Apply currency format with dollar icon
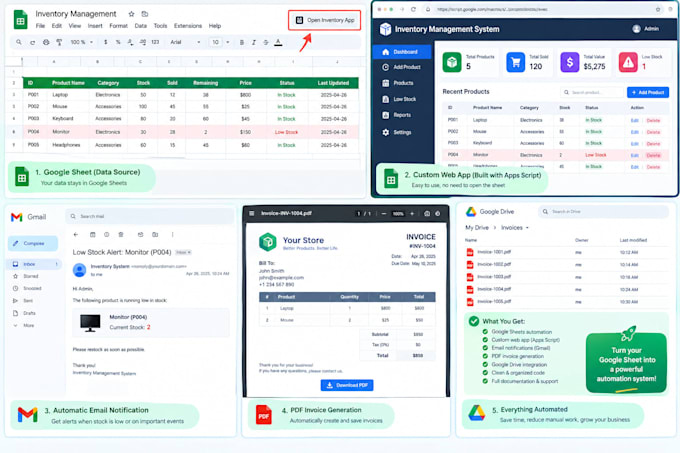This screenshot has width=680, height=453. point(105,42)
